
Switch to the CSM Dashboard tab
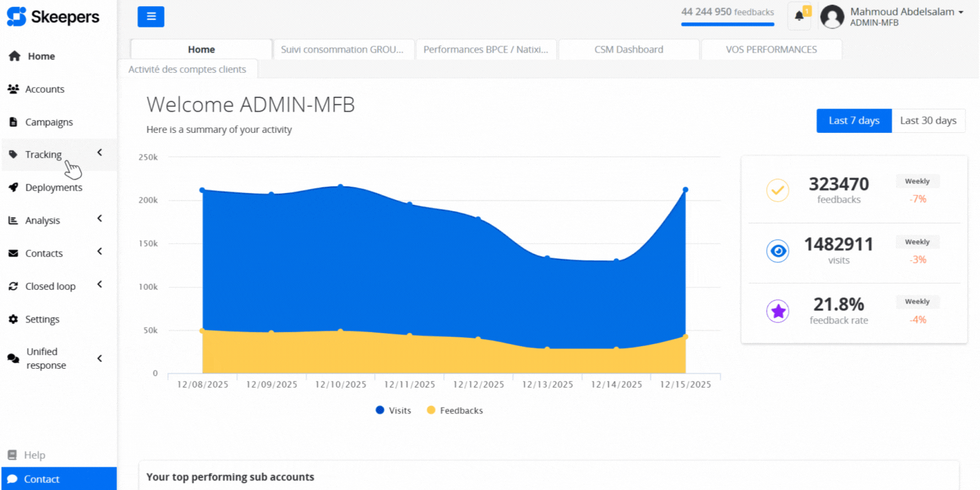coord(628,50)
